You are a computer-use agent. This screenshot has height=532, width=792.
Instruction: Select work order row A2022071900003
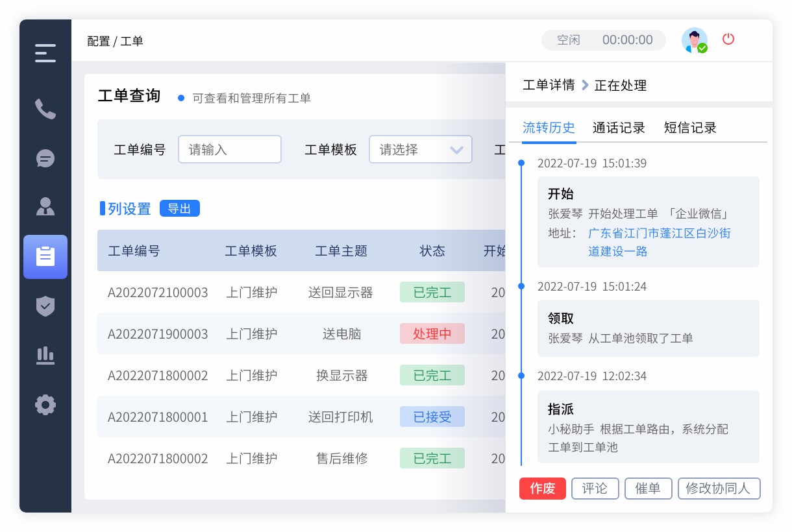tap(158, 333)
